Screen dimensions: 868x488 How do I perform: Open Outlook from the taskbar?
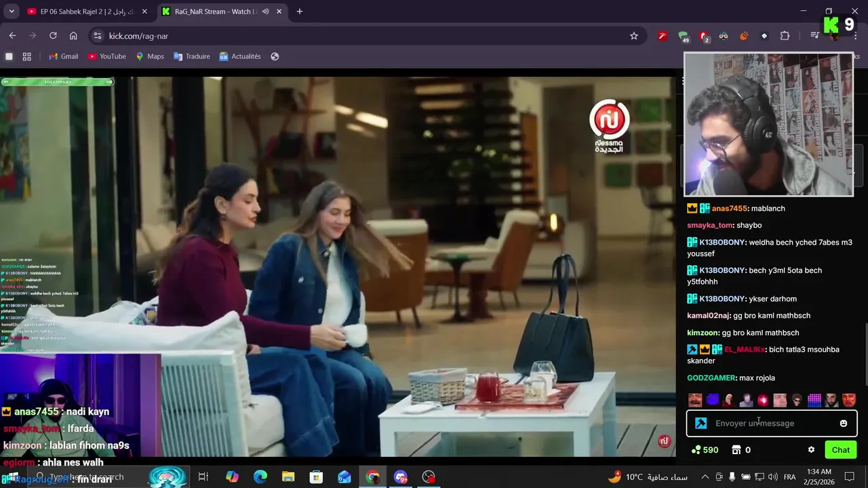click(x=344, y=477)
